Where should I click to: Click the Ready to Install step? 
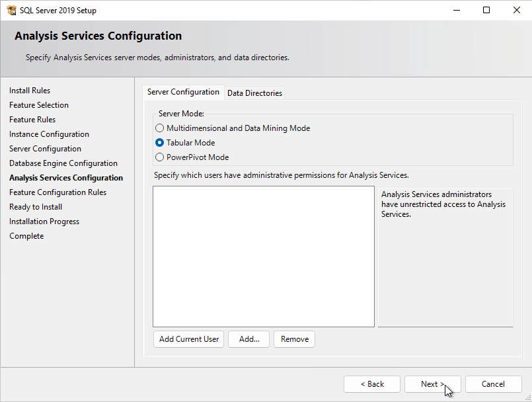click(36, 207)
